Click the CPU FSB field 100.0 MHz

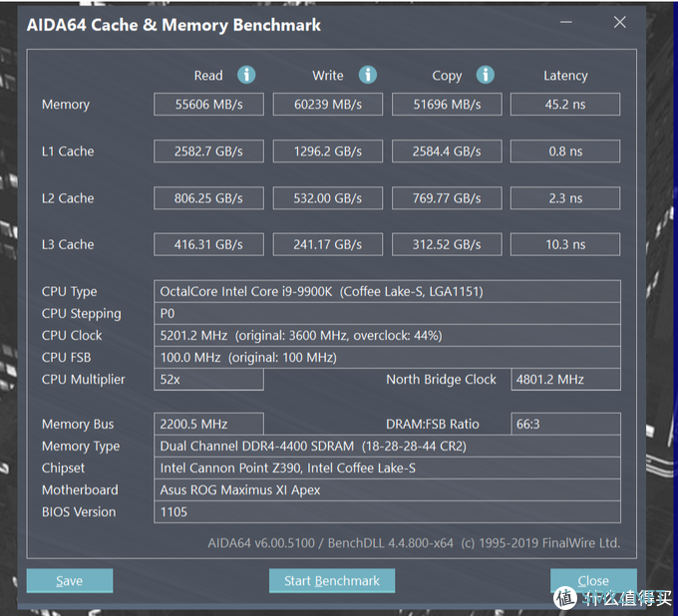click(x=387, y=358)
